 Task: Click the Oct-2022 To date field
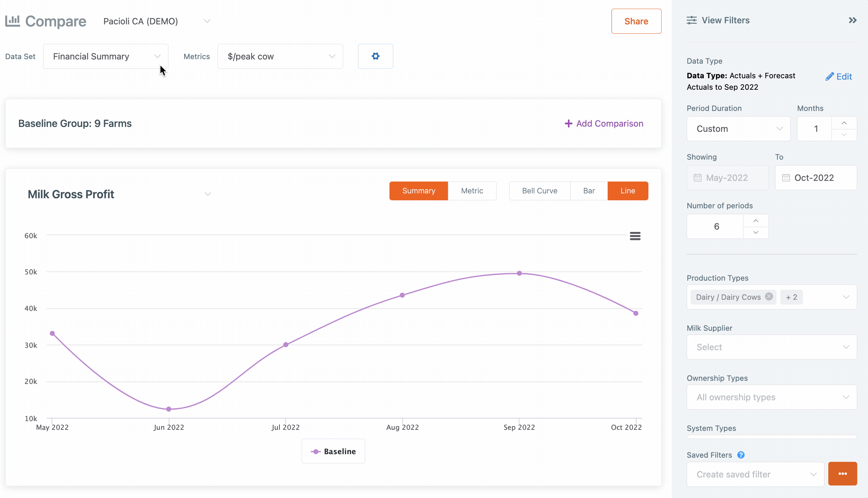(816, 178)
